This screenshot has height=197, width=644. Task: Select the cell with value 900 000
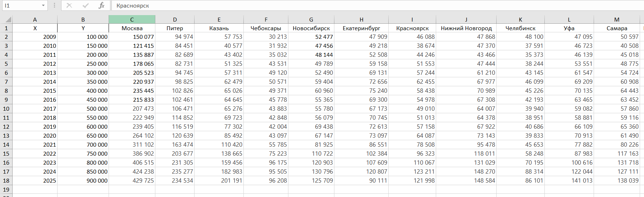(83, 180)
